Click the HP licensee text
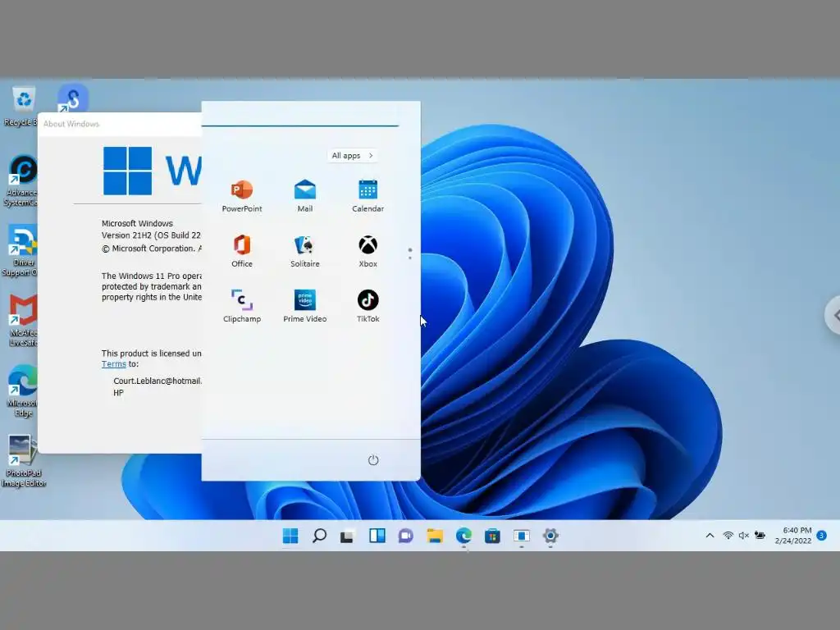Viewport: 840px width, 630px height. point(118,393)
